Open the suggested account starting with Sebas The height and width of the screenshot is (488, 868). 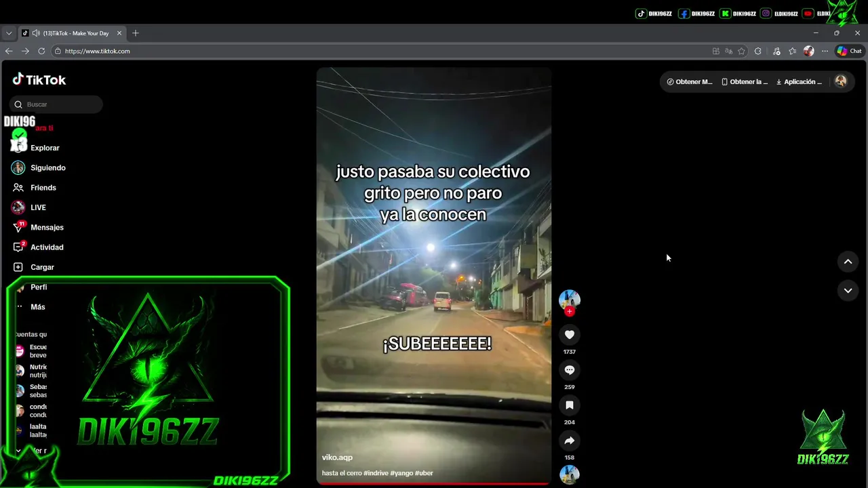coord(31,390)
